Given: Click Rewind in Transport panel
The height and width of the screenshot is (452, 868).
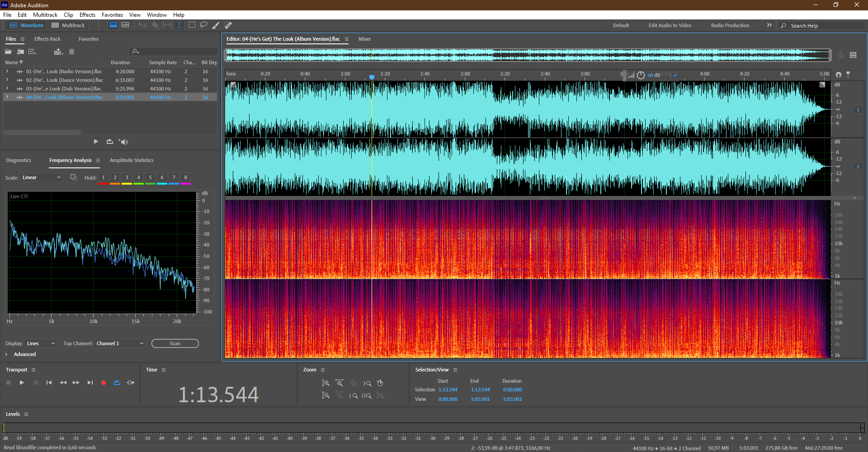Looking at the screenshot, I should [x=63, y=383].
